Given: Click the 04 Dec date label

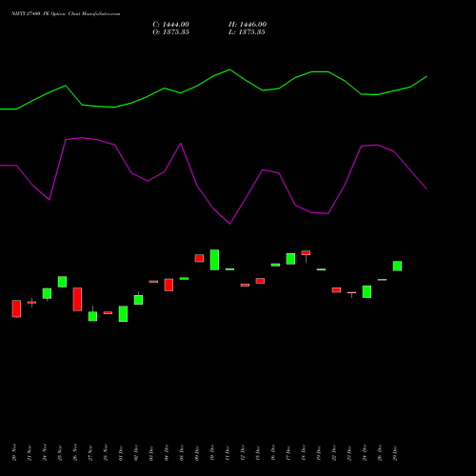Looking at the screenshot, I should [x=167, y=452].
